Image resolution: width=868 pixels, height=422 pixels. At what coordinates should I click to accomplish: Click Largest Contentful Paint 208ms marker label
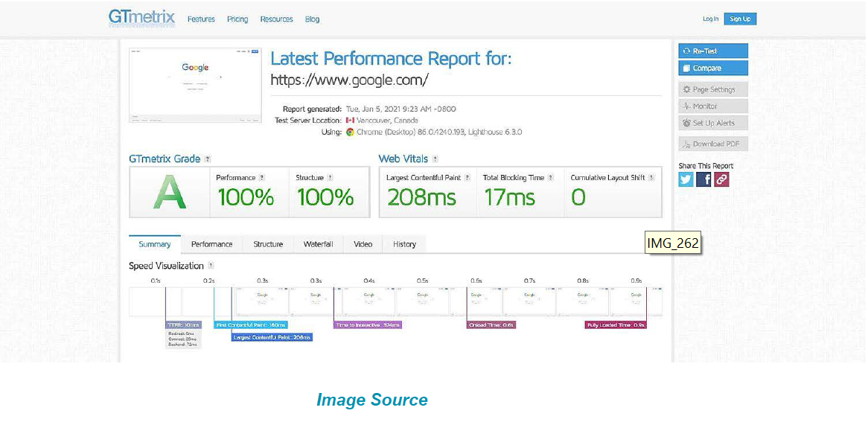pyautogui.click(x=272, y=337)
